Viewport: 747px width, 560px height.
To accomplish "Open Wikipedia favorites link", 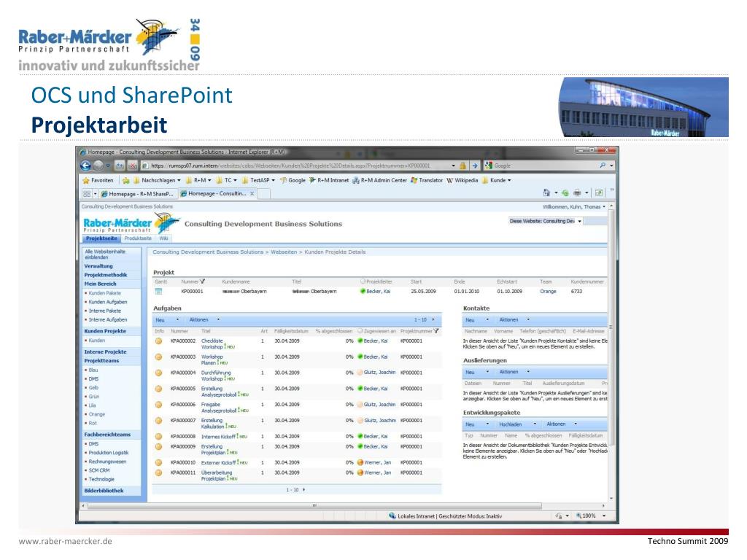I will (x=462, y=181).
